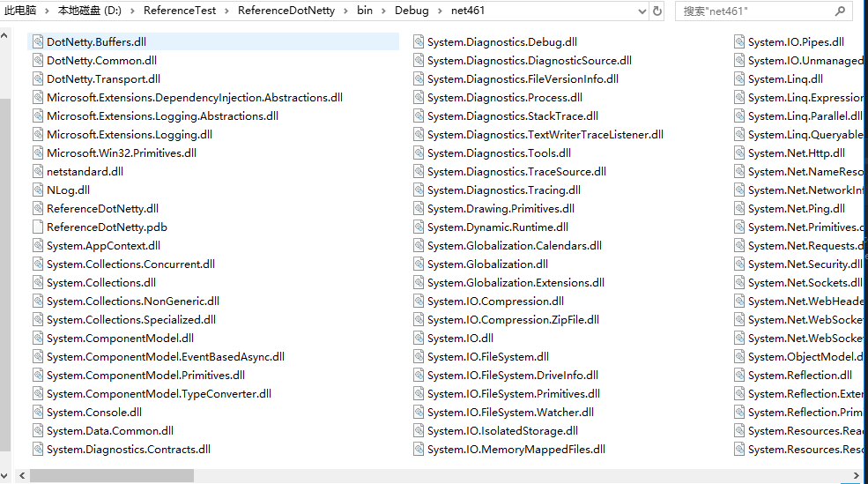
Task: Select System.ComponentModel.EventBasedAsync.dll
Action: [x=166, y=357]
